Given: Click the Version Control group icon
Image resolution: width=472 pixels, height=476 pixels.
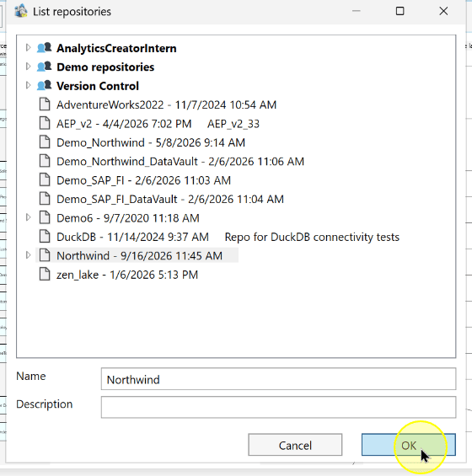Looking at the screenshot, I should click(x=45, y=86).
